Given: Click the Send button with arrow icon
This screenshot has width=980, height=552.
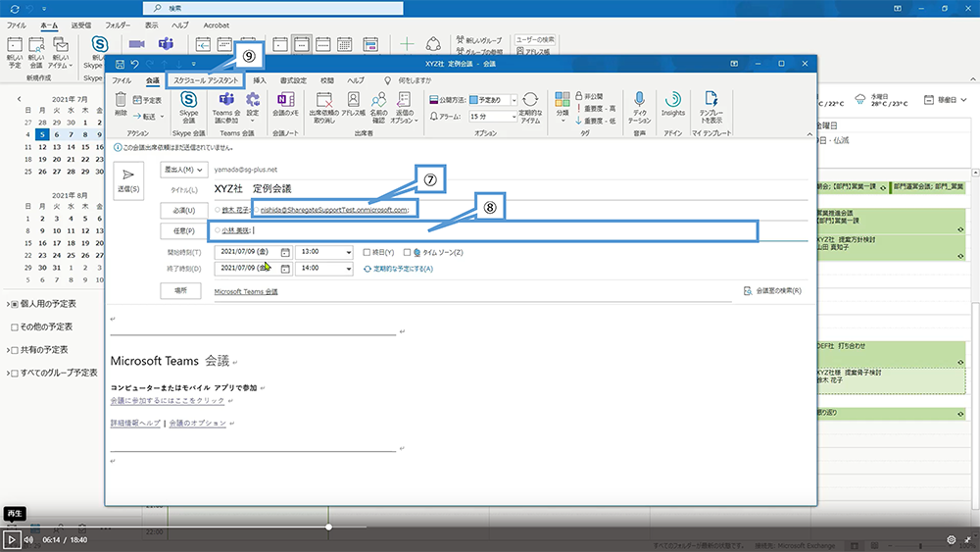Looking at the screenshot, I should pyautogui.click(x=128, y=180).
